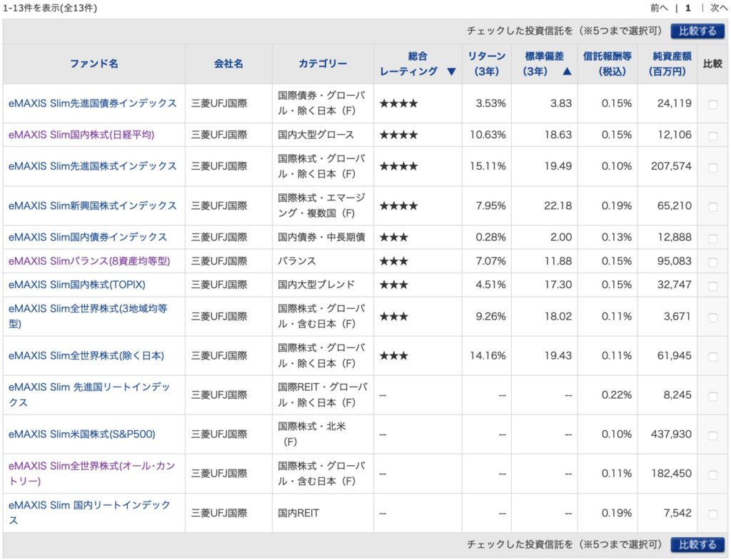
Task: Click the 437,930 net assets value
Action: point(671,434)
